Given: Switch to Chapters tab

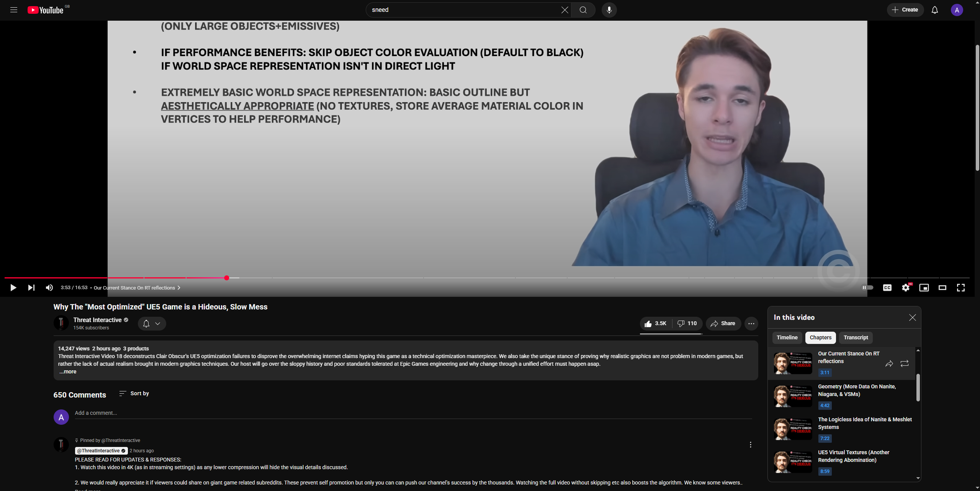Looking at the screenshot, I should 820,337.
